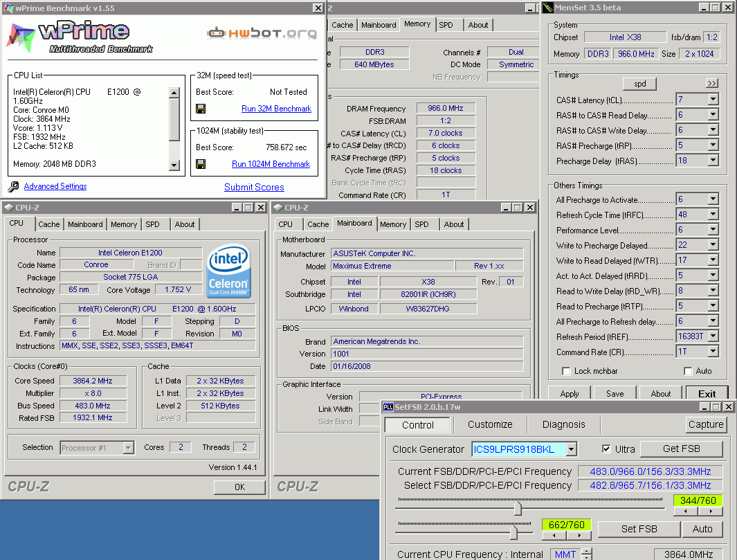Screen dimensions: 737x560
Task: Click the Submit Scores link
Action: pyautogui.click(x=254, y=187)
